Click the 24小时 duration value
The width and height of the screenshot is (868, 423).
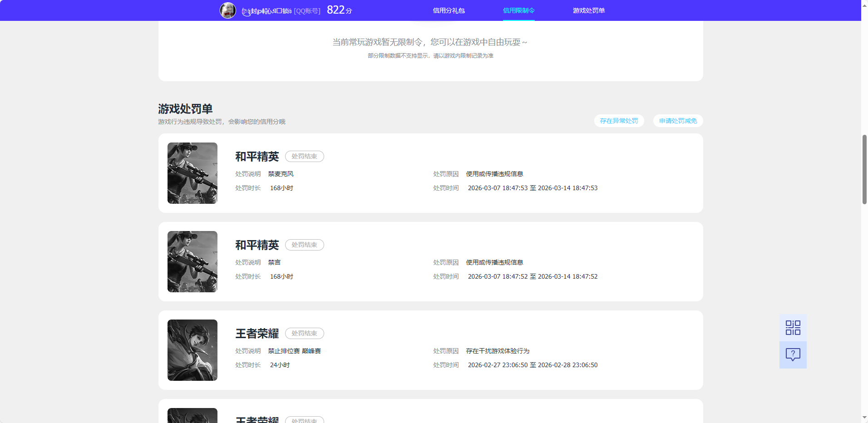[280, 365]
